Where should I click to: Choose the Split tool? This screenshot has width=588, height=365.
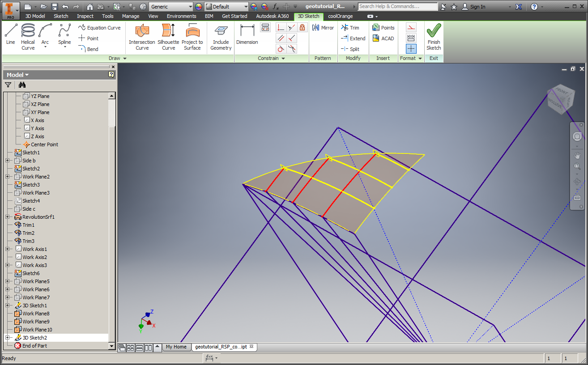(x=350, y=49)
